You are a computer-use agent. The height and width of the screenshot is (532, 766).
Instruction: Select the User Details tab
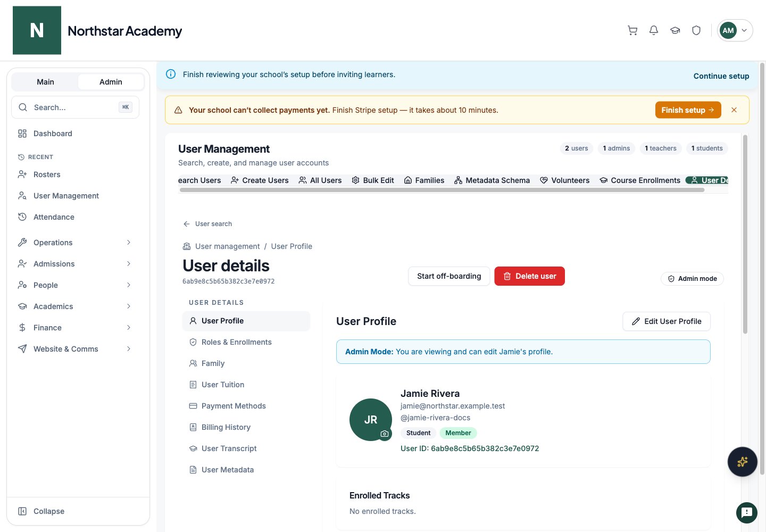[707, 180]
